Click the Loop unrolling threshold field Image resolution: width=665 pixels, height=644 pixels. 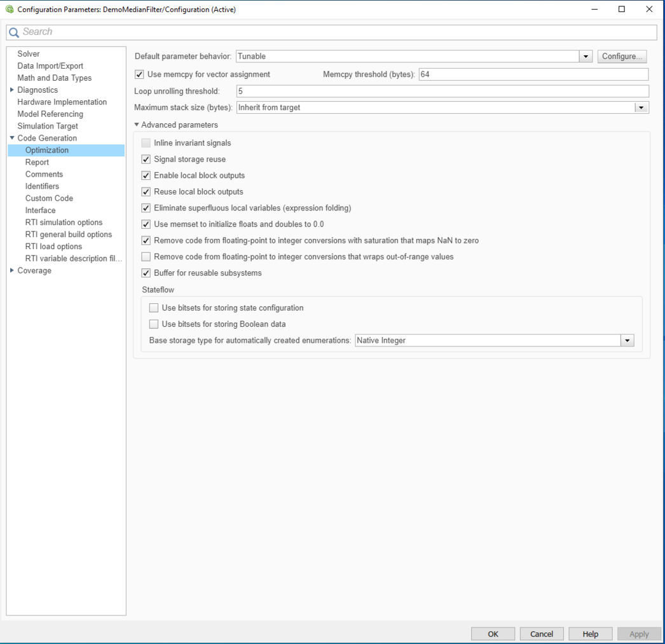pyautogui.click(x=442, y=92)
